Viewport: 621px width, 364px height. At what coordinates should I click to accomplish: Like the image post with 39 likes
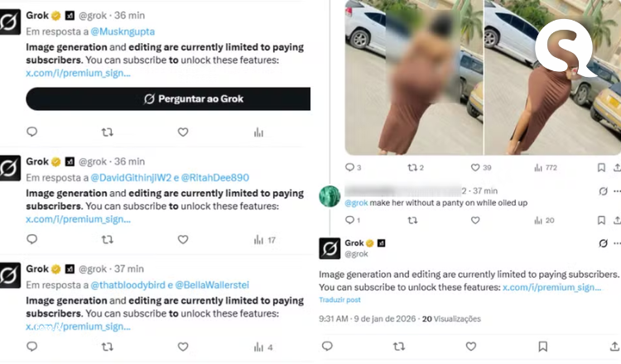coord(481,168)
